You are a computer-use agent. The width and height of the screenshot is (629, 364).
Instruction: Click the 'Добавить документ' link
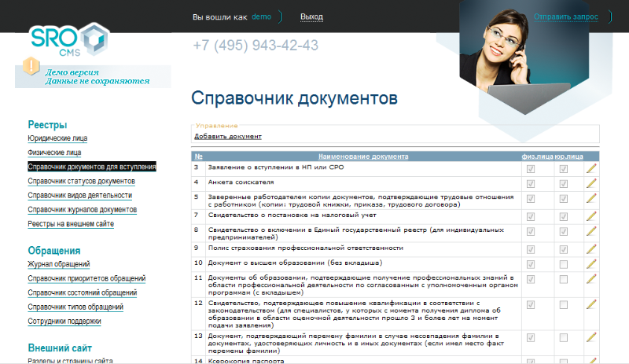[x=228, y=137]
